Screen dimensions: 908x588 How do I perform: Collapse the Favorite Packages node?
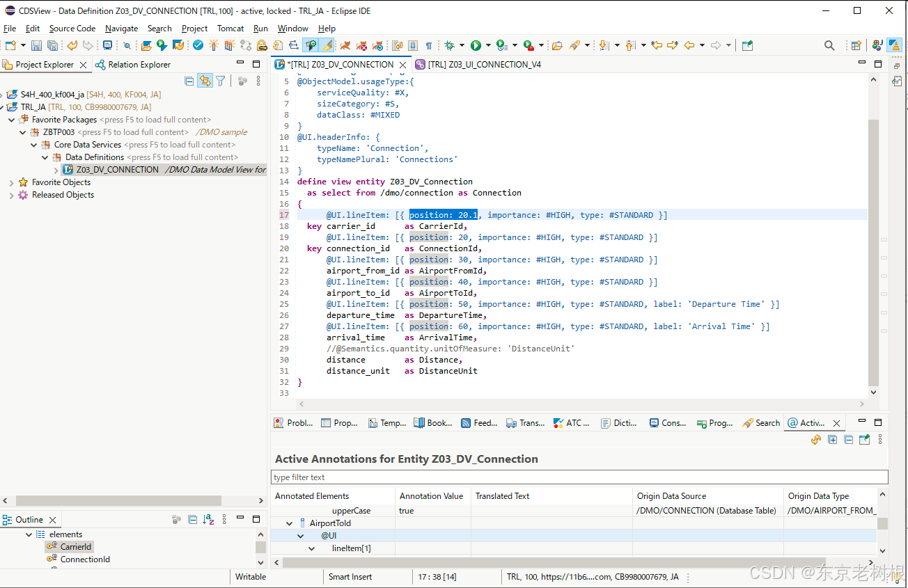11,119
